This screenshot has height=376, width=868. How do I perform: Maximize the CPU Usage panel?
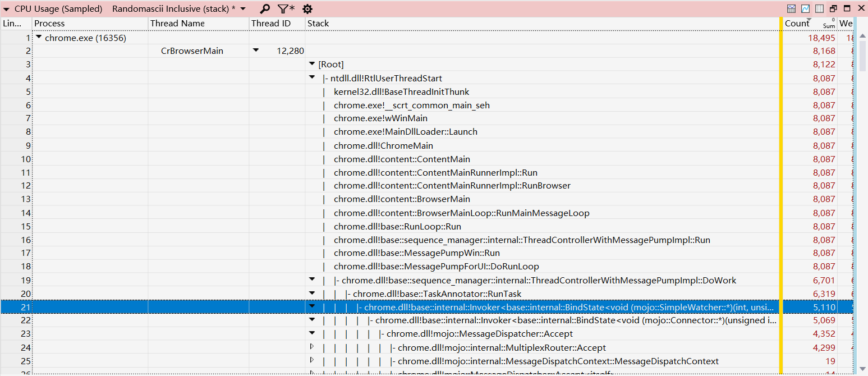(x=847, y=8)
